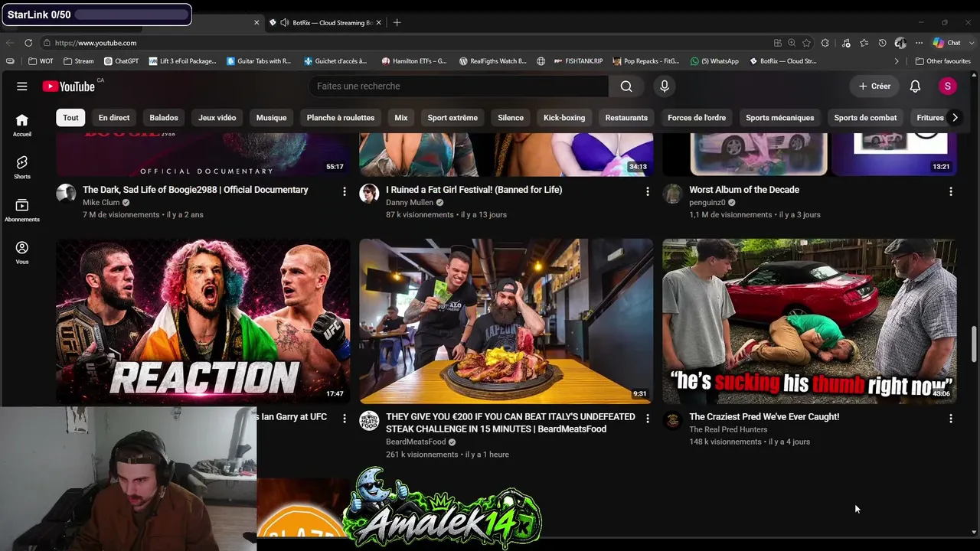Click the magnifier search button

[x=626, y=86]
